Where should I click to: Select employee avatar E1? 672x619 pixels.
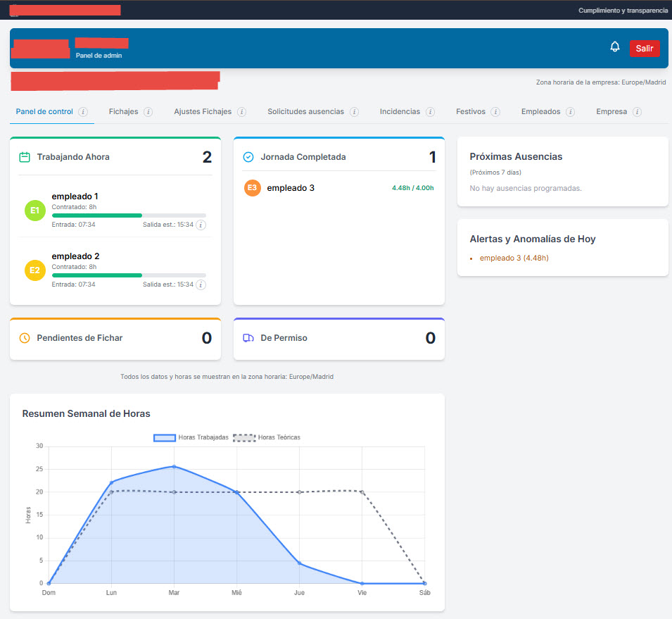tap(34, 210)
